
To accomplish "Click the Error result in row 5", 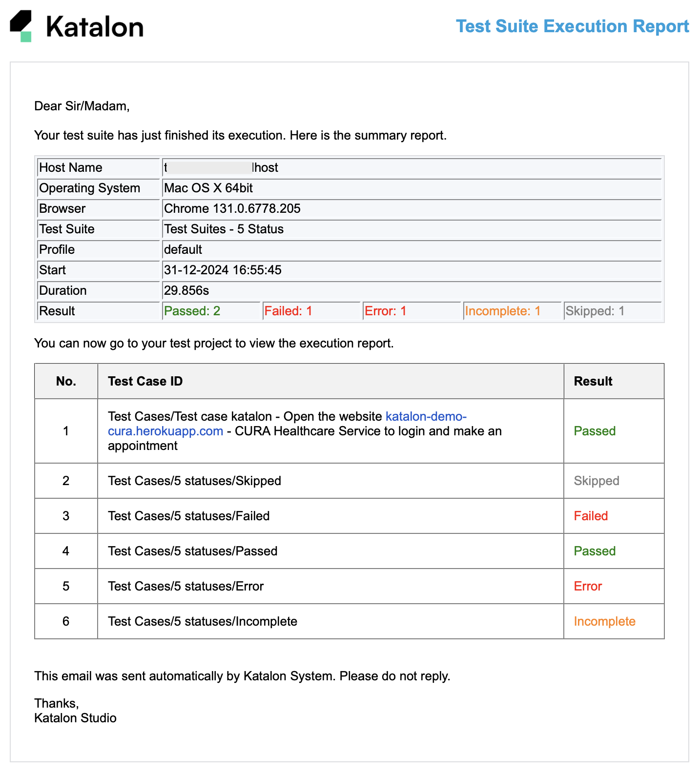I will (x=588, y=586).
